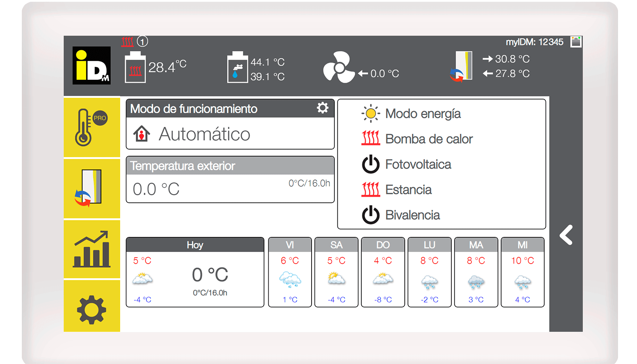The height and width of the screenshot is (364, 637).
Task: Open the settings gear sidebar tile
Action: pos(92,306)
